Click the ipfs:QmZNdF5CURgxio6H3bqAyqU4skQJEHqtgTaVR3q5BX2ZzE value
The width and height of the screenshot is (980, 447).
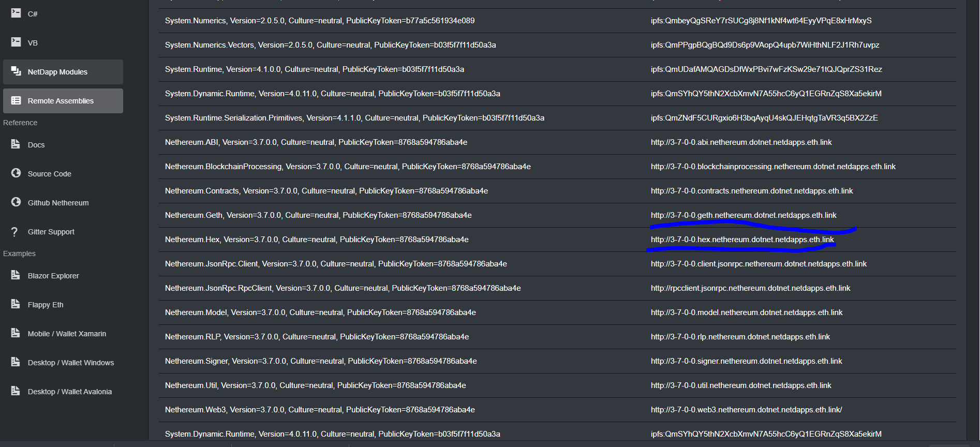[x=764, y=118]
